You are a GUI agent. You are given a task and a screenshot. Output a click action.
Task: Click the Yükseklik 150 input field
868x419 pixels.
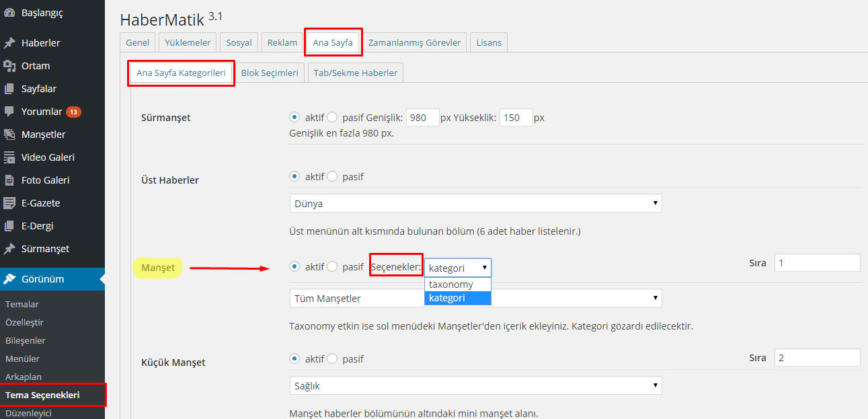pos(516,118)
